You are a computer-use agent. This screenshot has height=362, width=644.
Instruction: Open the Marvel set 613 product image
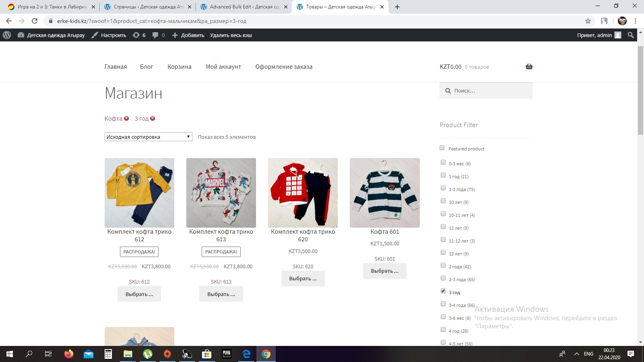tap(221, 193)
